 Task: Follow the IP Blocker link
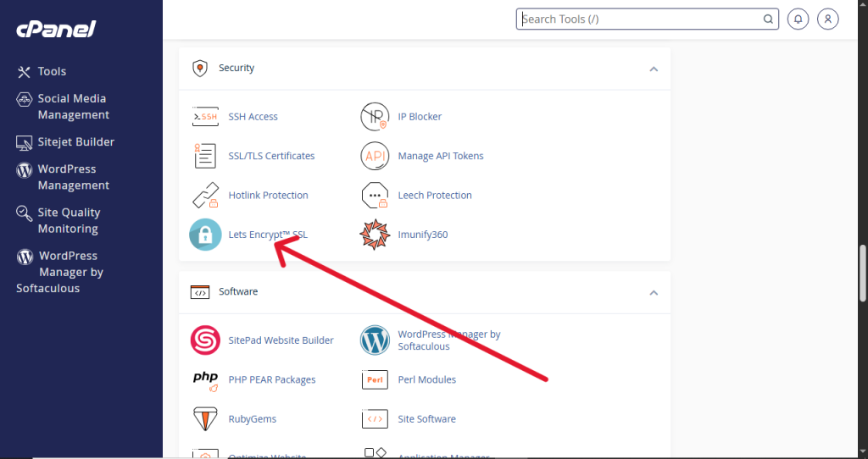click(x=420, y=117)
